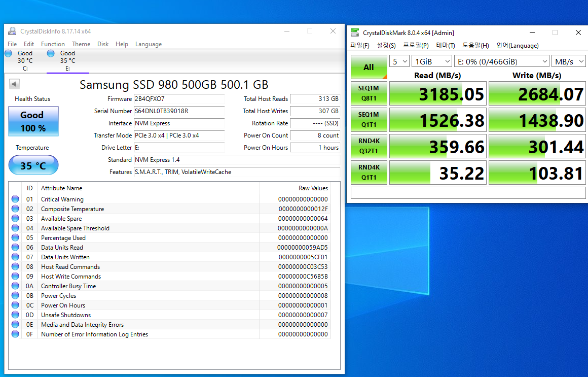
Task: Start the SEQ1M Q1T1 test
Action: tap(369, 119)
